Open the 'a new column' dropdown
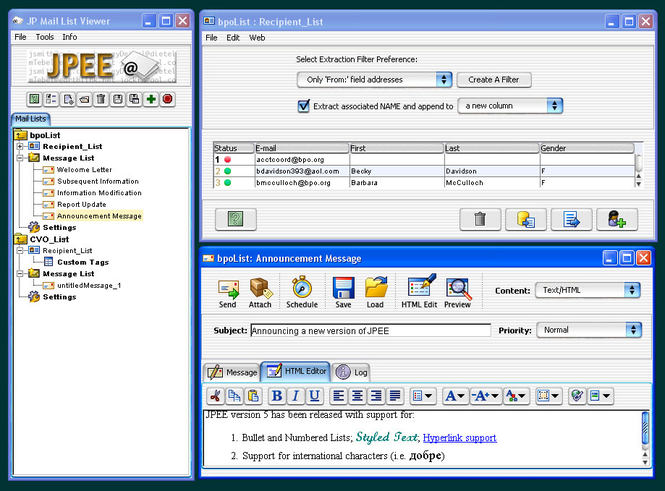 [x=510, y=106]
